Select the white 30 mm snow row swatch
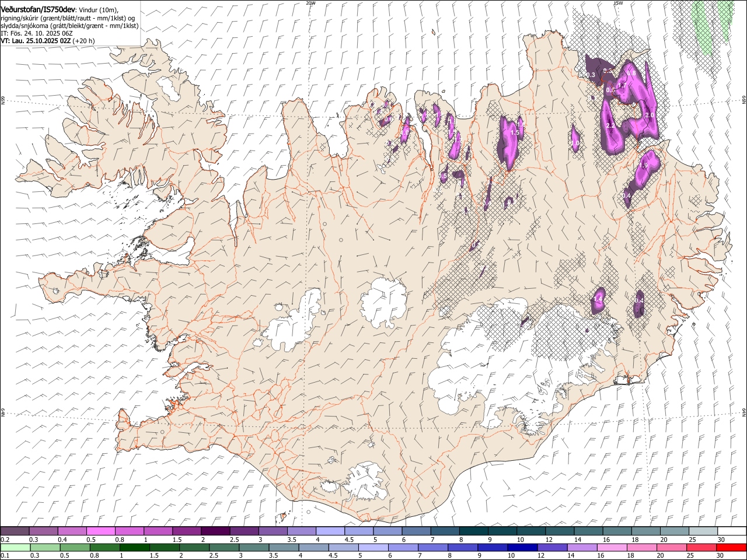 click(732, 531)
